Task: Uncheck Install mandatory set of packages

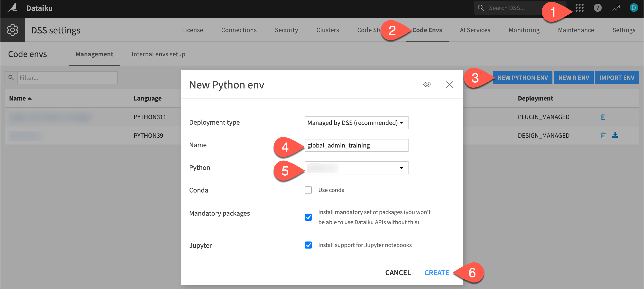Action: [x=308, y=217]
